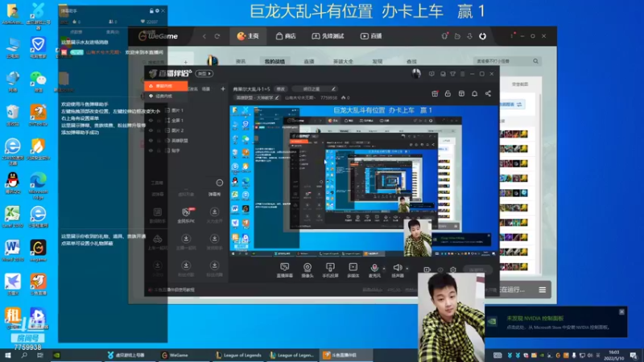This screenshot has height=362, width=644.
Task: Open WeGame 商店 tab
Action: [286, 36]
